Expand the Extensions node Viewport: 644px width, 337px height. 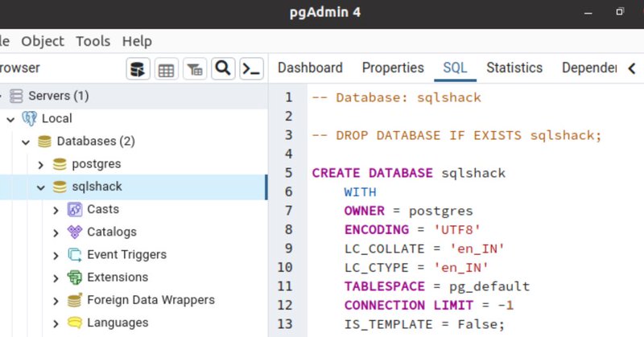pos(56,278)
